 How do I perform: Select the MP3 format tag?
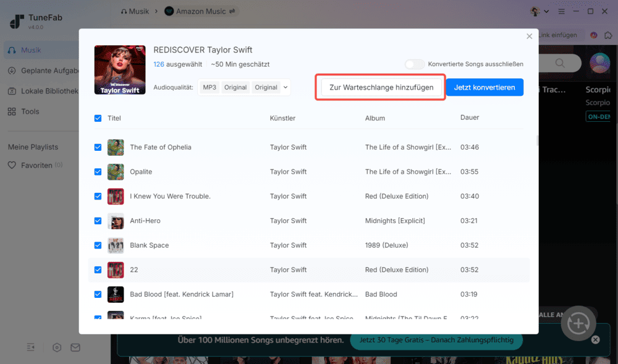point(210,88)
